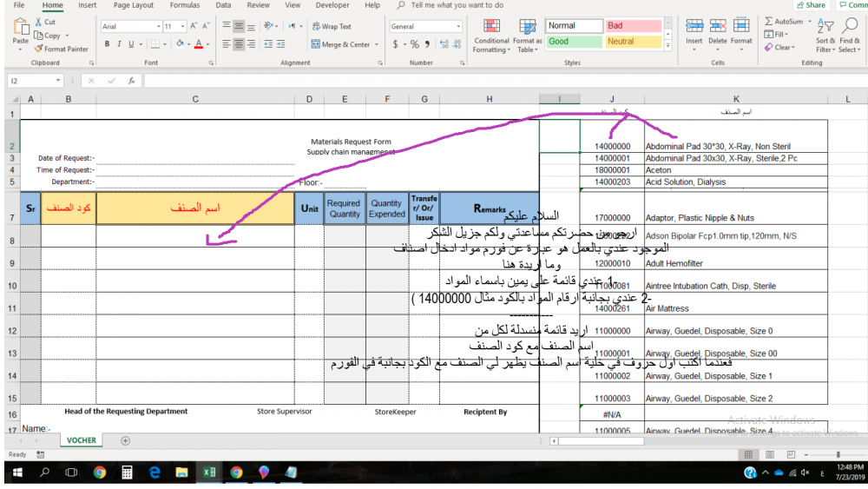Open the Page Layout tab

(134, 5)
